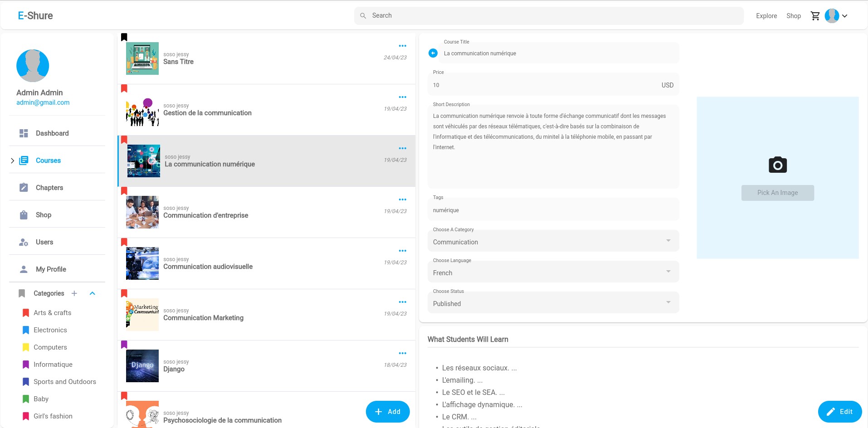This screenshot has width=868, height=428.
Task: Click the black bookmark on Sans Titre
Action: pyautogui.click(x=124, y=37)
